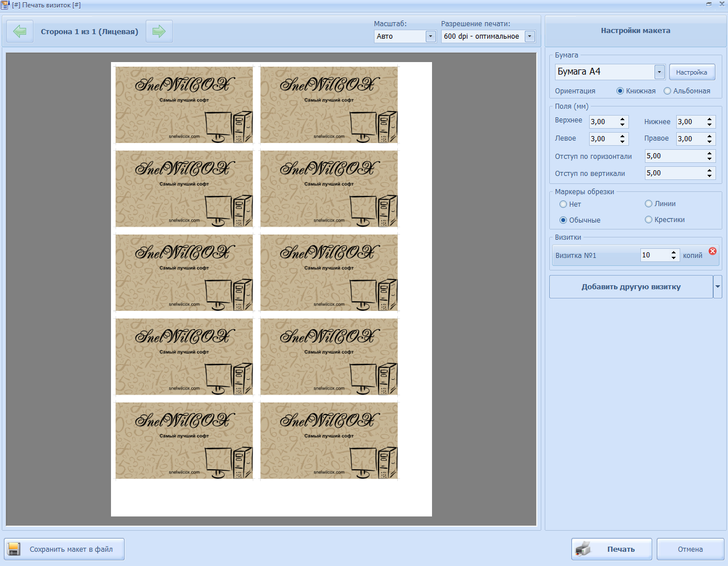The width and height of the screenshot is (728, 566).
Task: Click the green next side arrow
Action: [159, 31]
